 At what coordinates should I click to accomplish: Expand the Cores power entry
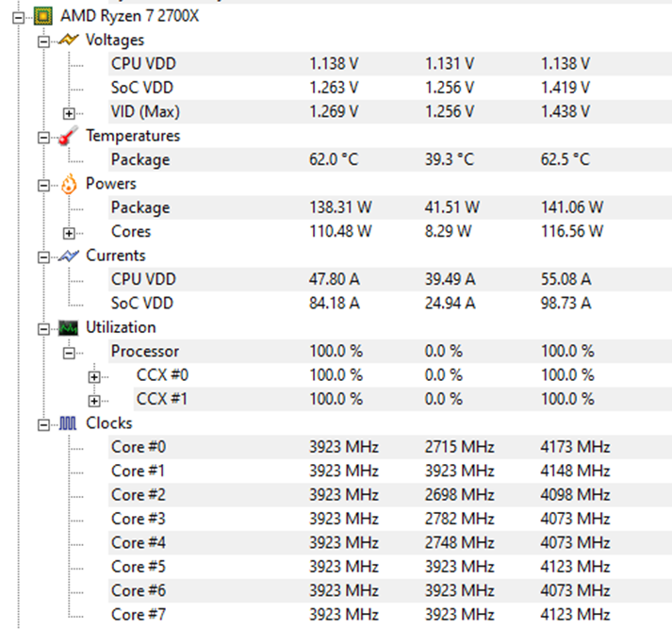pyautogui.click(x=68, y=232)
